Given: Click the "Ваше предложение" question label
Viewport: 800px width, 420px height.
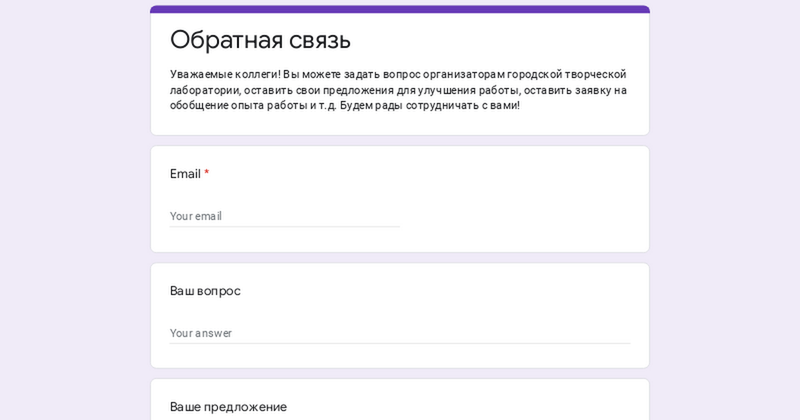Looking at the screenshot, I should (228, 407).
